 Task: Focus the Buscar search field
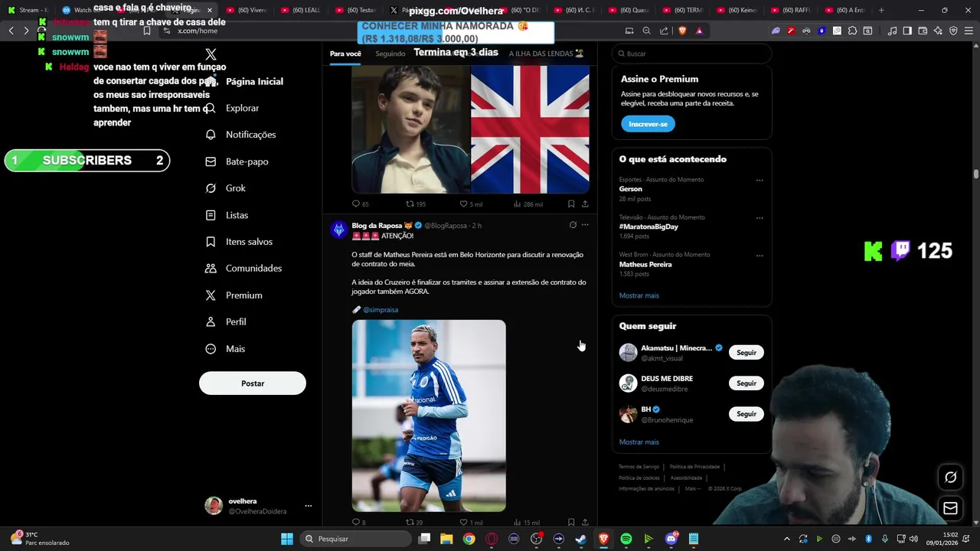click(692, 54)
